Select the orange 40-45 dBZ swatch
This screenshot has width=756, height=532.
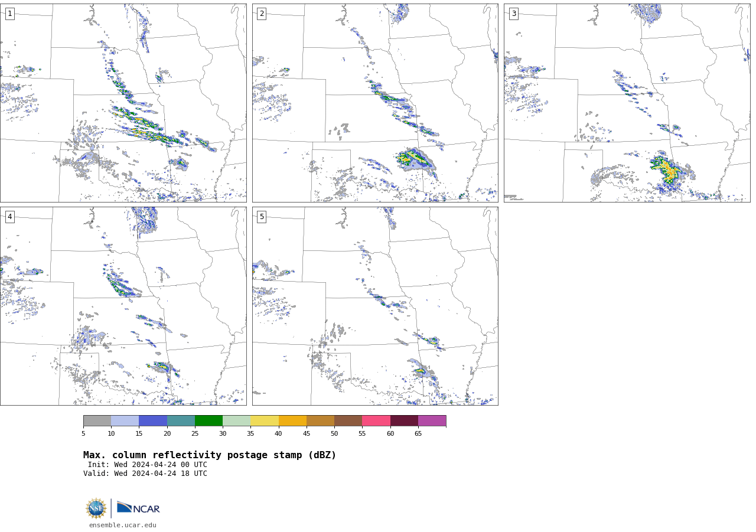tap(292, 420)
